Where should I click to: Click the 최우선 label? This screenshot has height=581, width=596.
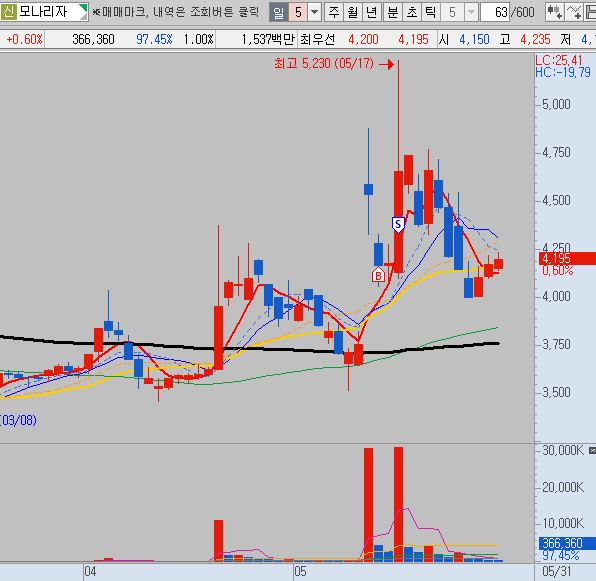point(317,39)
